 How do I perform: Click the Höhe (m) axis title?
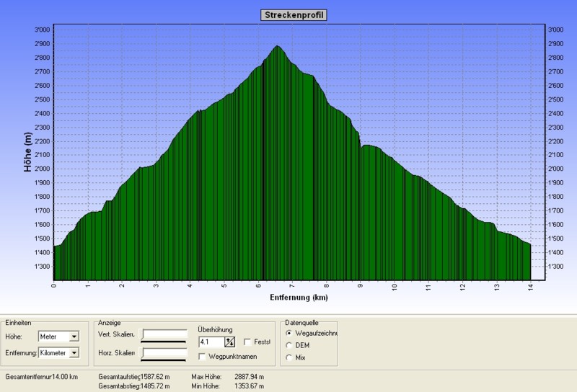coord(27,151)
